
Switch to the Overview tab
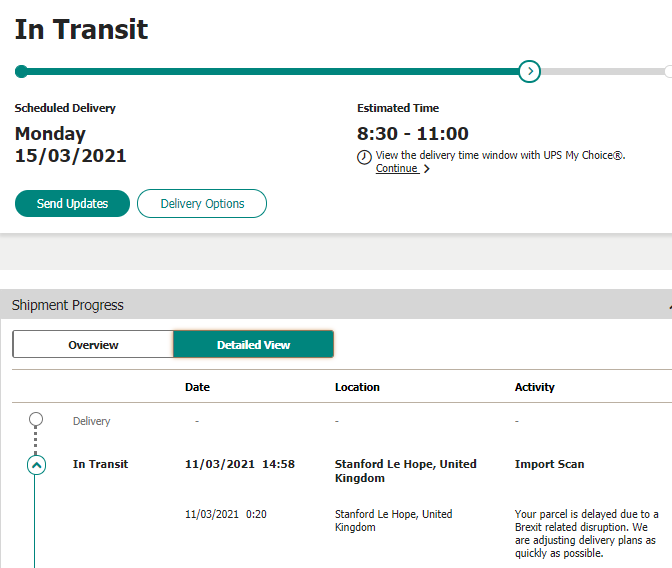93,344
